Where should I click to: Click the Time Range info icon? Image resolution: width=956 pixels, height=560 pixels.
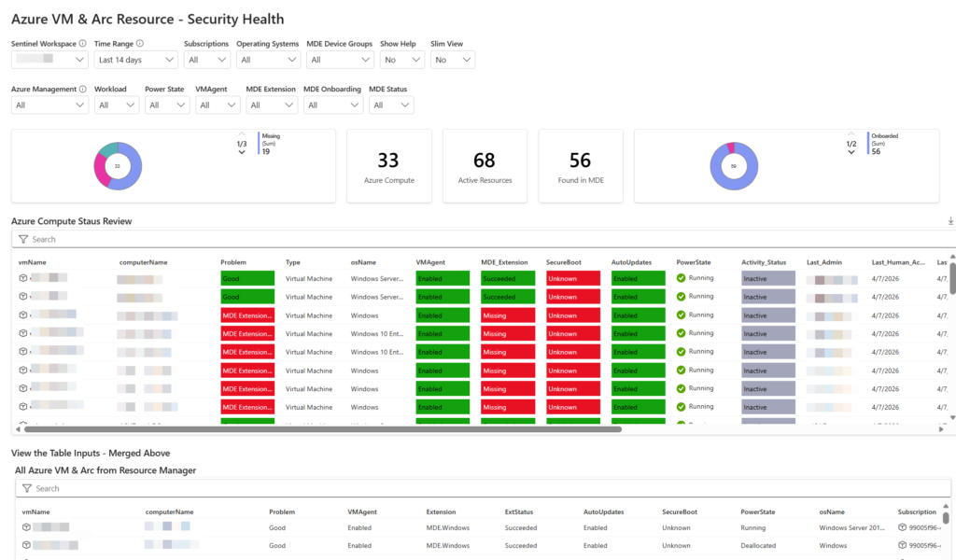pos(140,44)
